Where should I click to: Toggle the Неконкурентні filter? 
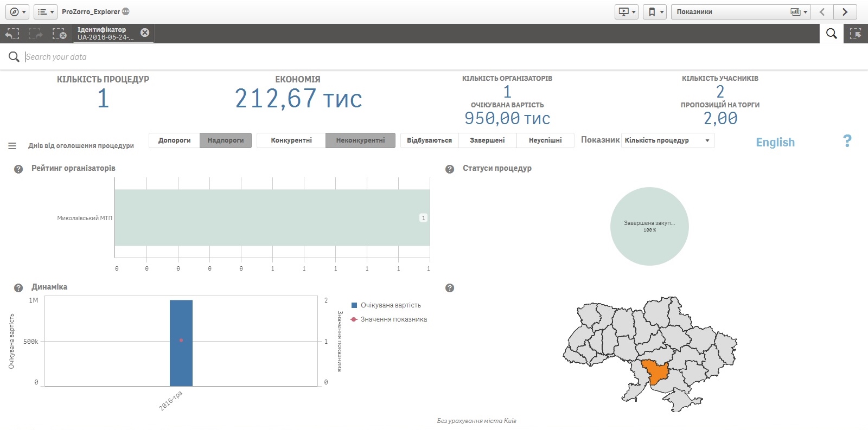360,140
